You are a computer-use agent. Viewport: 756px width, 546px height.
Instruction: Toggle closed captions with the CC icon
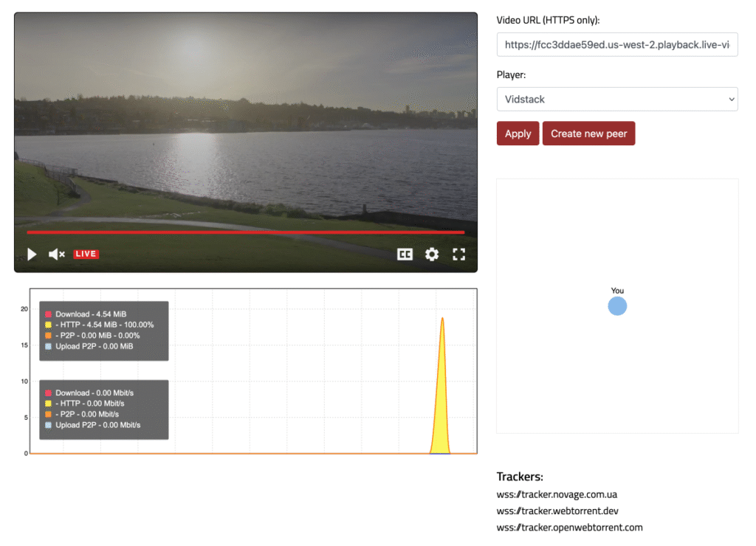pos(405,255)
